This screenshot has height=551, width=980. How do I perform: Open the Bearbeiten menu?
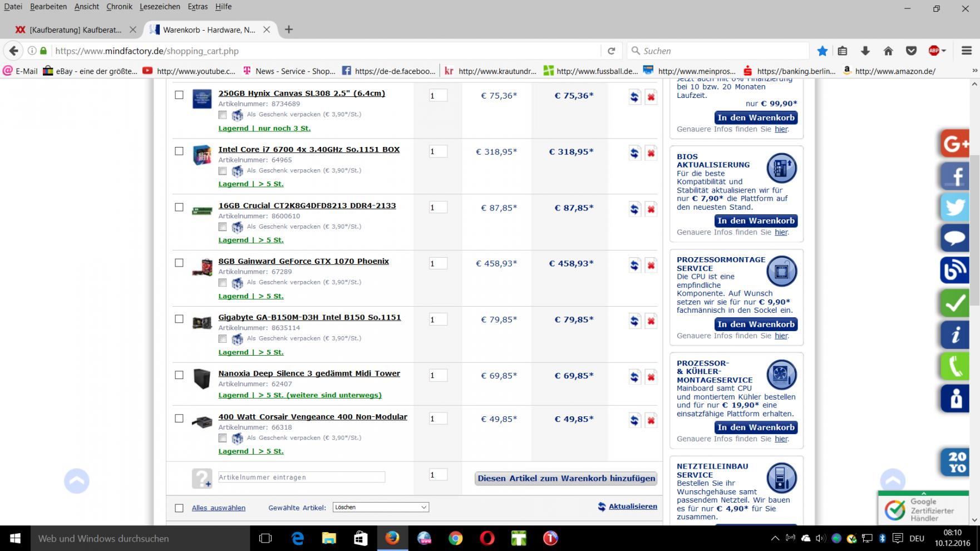coord(48,7)
